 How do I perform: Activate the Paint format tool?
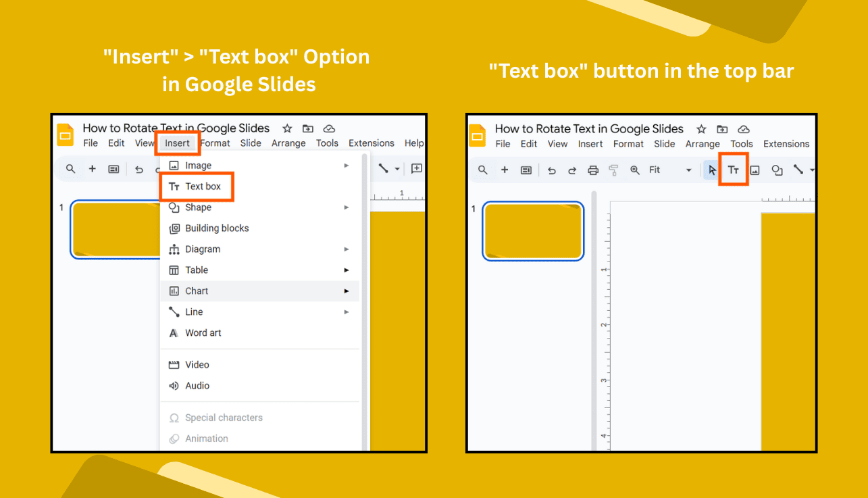(613, 170)
